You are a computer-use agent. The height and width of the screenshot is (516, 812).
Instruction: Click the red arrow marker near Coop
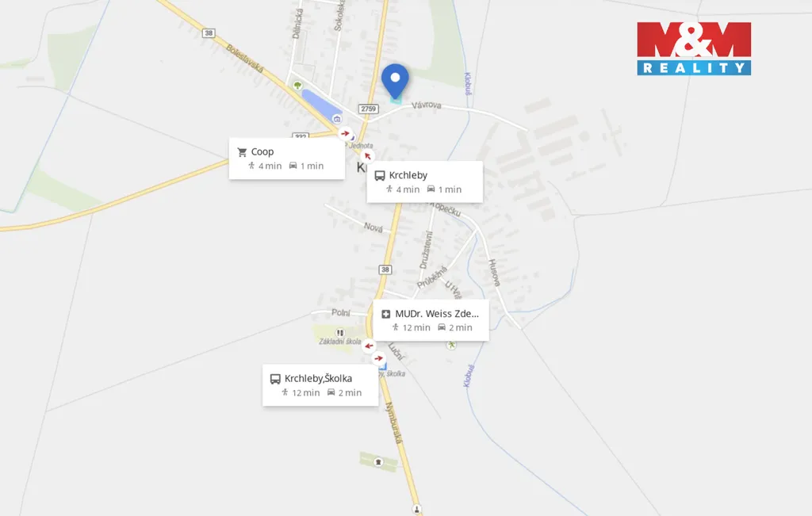point(345,133)
